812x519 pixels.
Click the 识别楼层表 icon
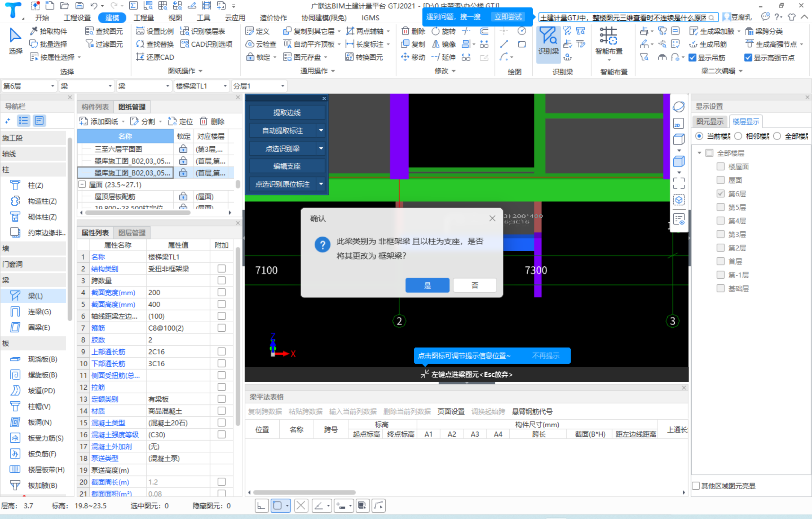[x=185, y=31]
